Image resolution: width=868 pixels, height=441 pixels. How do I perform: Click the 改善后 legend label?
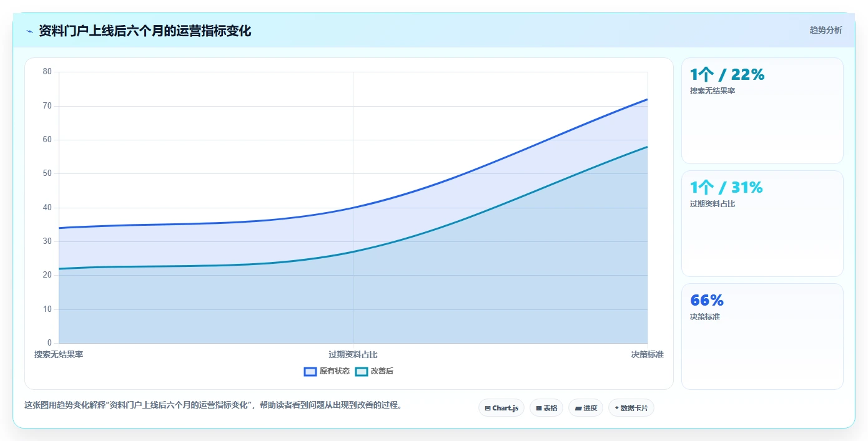click(382, 371)
